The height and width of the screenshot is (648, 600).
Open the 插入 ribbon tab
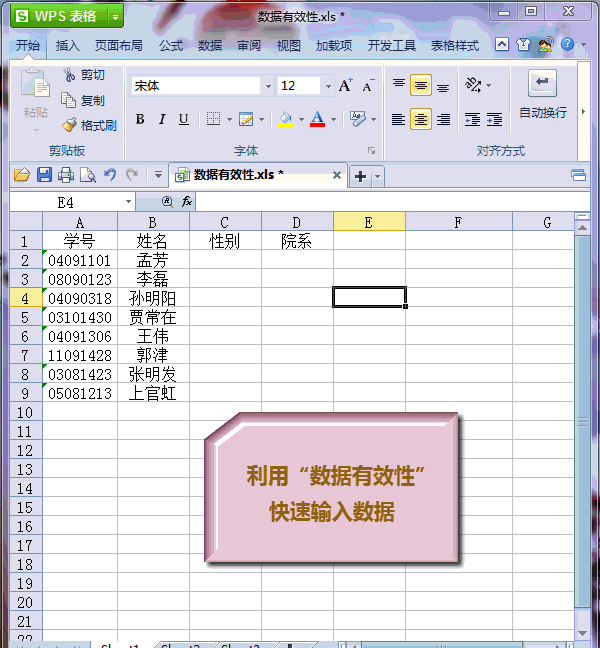click(x=68, y=45)
